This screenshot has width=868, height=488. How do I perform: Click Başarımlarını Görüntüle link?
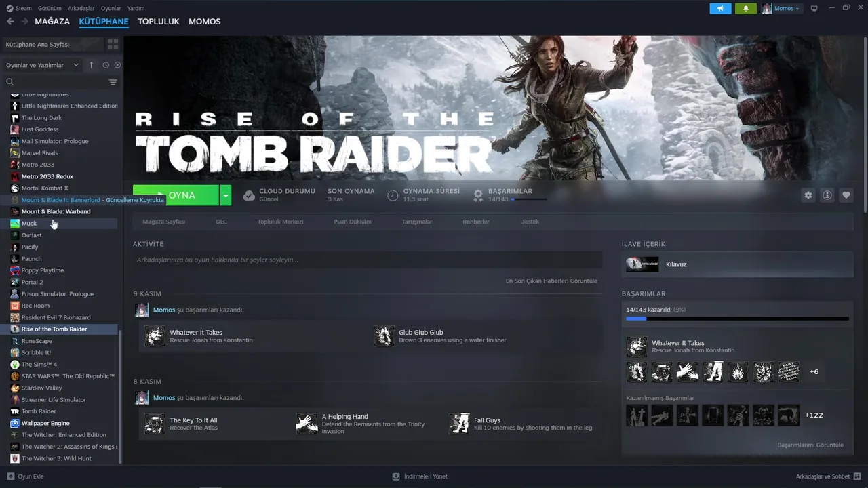[x=810, y=445]
